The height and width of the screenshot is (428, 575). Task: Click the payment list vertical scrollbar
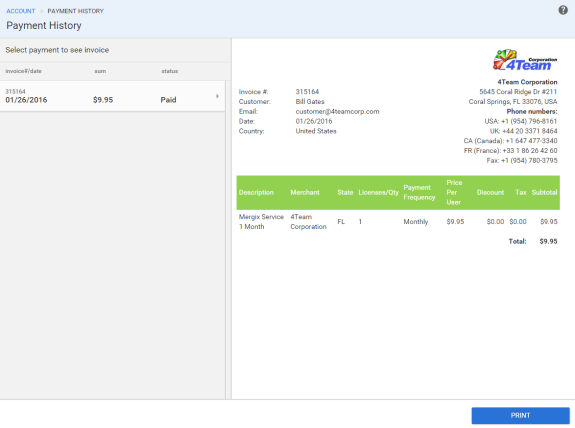(x=228, y=240)
